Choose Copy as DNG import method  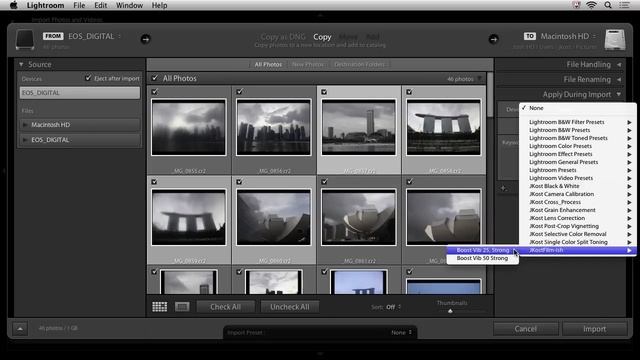[283, 37]
